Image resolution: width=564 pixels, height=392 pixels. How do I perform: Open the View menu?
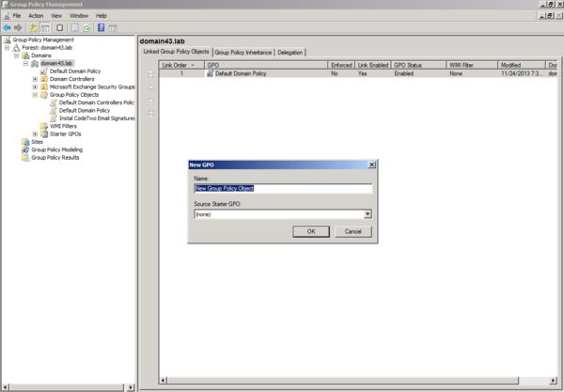tap(56, 16)
